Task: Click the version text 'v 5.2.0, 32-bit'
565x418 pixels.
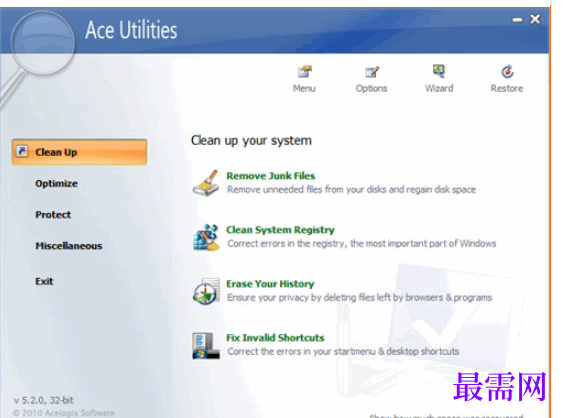Action: click(x=44, y=400)
